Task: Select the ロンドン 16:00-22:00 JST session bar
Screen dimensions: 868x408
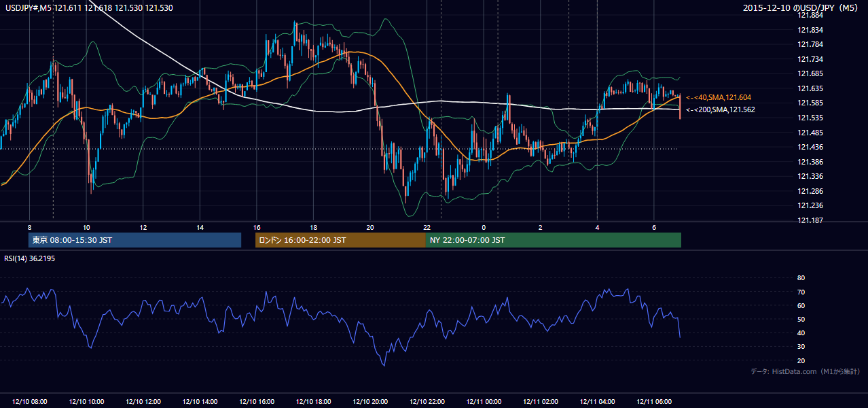Action: (340, 240)
